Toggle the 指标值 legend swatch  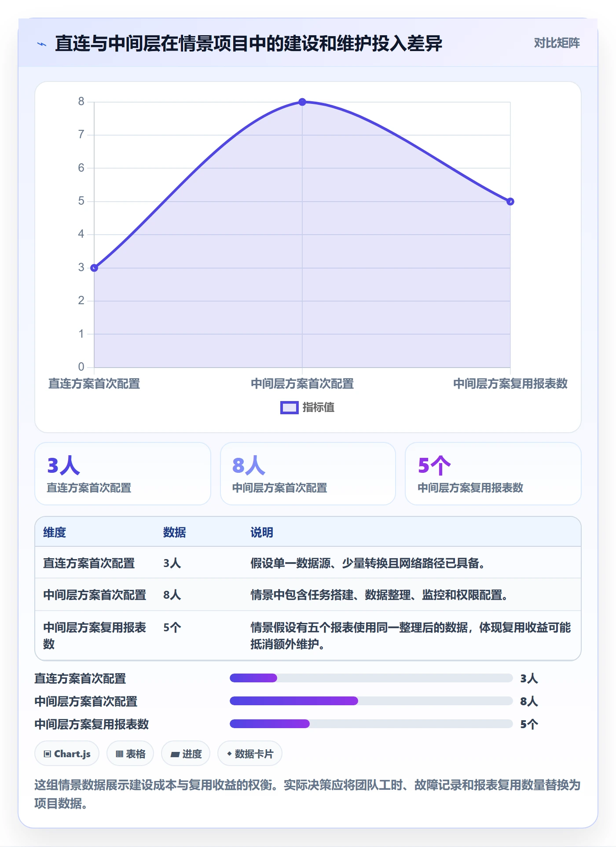(289, 408)
